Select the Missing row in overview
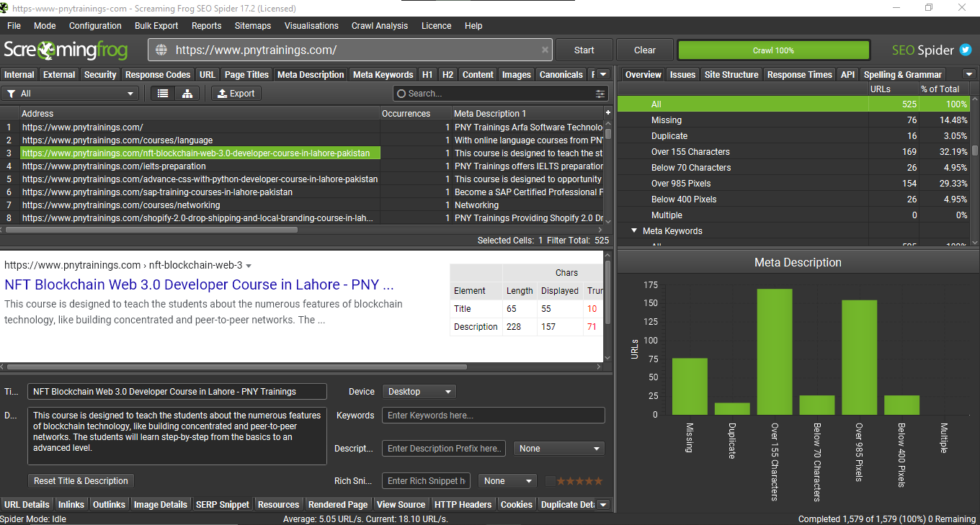This screenshot has width=980, height=525. (x=793, y=120)
